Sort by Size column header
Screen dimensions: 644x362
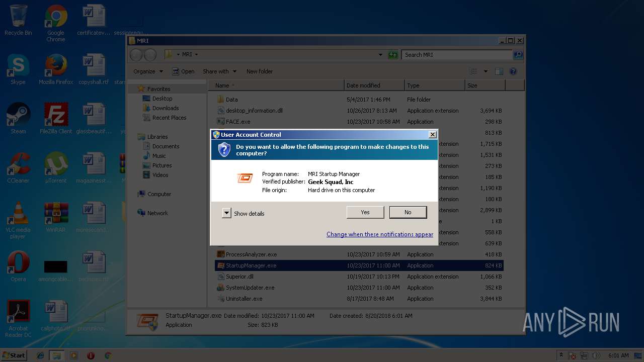[x=485, y=85]
